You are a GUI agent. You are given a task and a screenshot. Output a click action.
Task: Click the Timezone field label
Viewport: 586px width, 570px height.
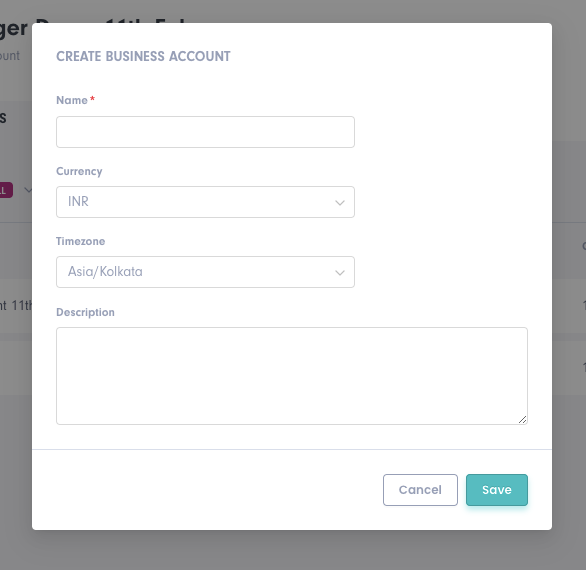80,241
